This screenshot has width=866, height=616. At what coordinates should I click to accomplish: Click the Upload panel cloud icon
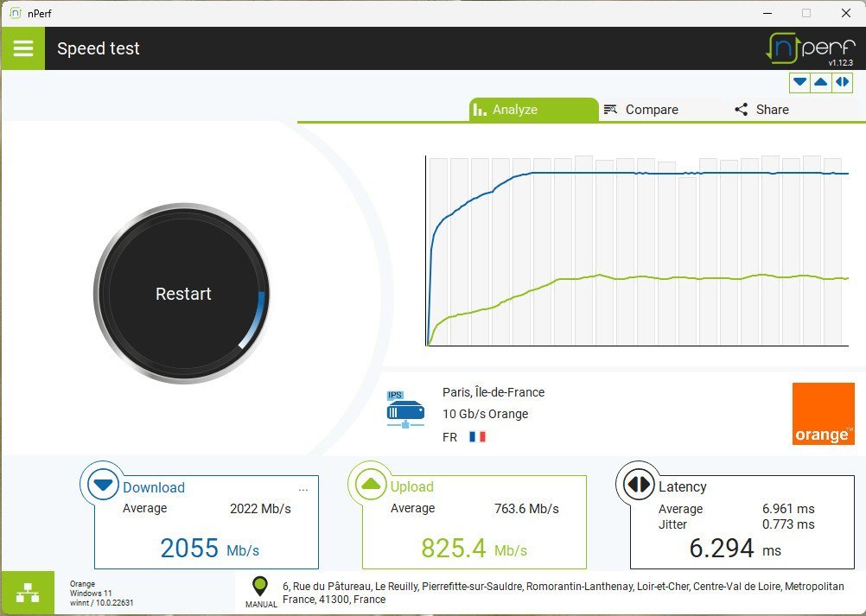point(372,486)
